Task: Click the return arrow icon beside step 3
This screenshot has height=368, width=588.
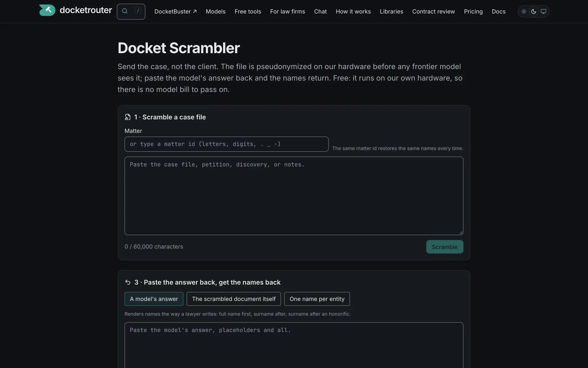Action: [128, 282]
